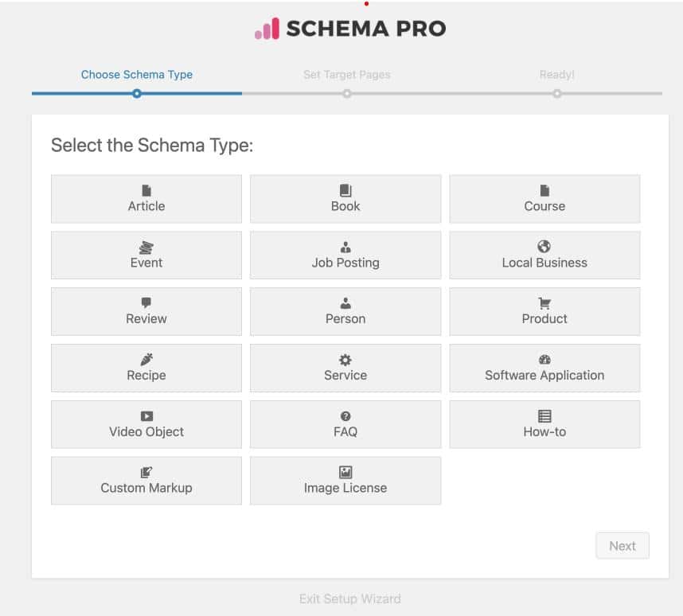This screenshot has width=683, height=616.
Task: Select the Person schema type
Action: [345, 312]
